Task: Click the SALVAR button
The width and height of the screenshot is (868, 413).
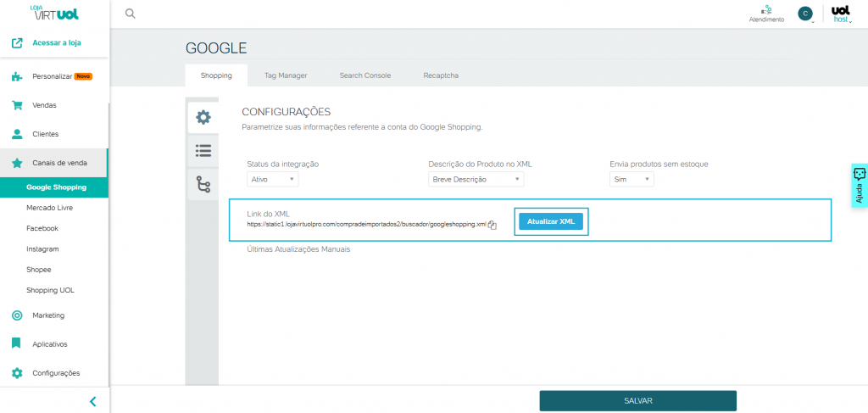Action: pyautogui.click(x=637, y=401)
